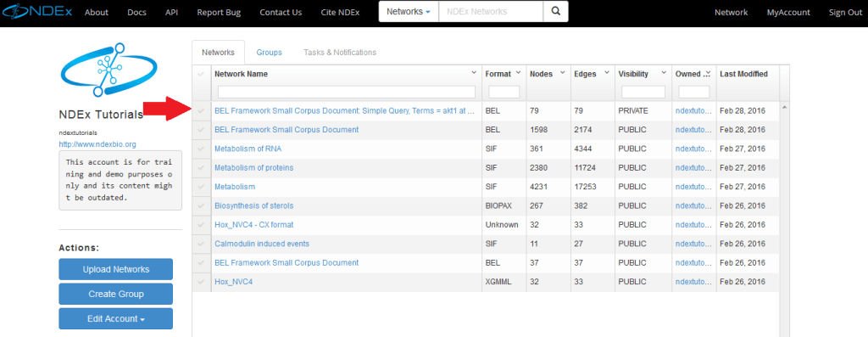Click the table scrollbar up arrow
This screenshot has width=868, height=337.
pos(784,107)
